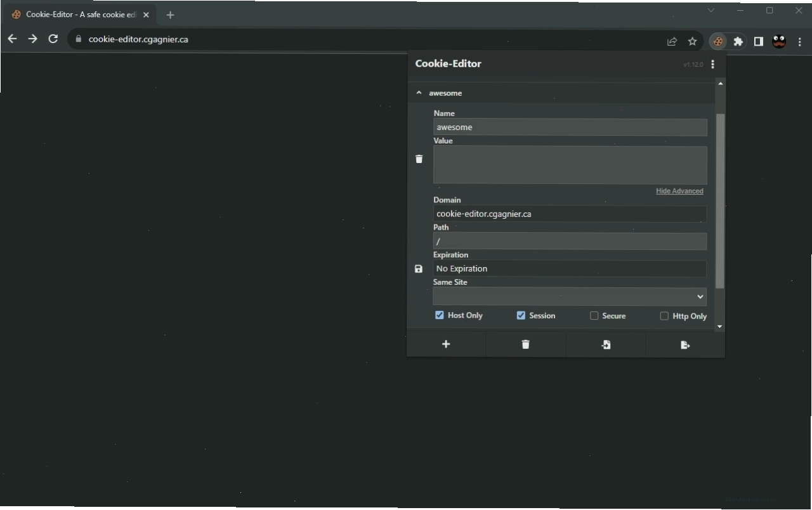Click the add cookie plus icon

click(x=446, y=344)
